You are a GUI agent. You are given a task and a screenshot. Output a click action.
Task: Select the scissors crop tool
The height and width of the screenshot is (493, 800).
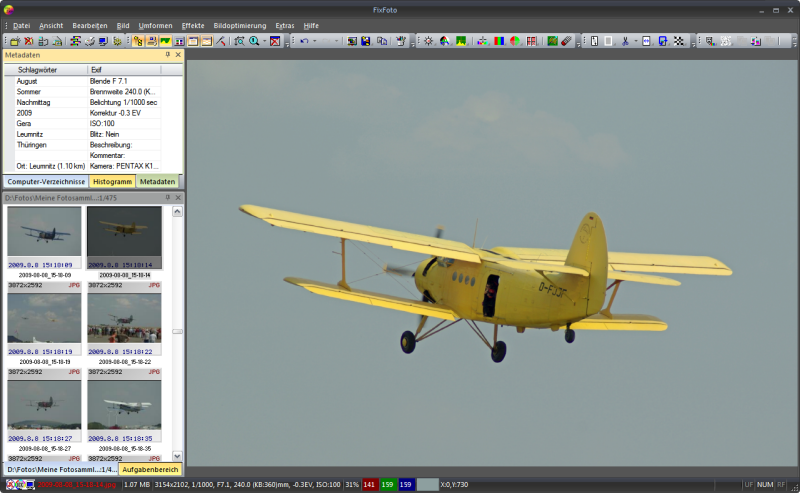pyautogui.click(x=626, y=41)
